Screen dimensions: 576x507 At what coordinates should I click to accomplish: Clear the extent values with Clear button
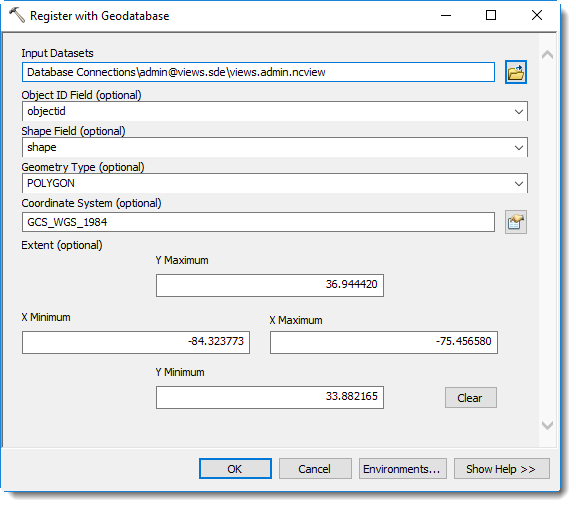(x=471, y=398)
